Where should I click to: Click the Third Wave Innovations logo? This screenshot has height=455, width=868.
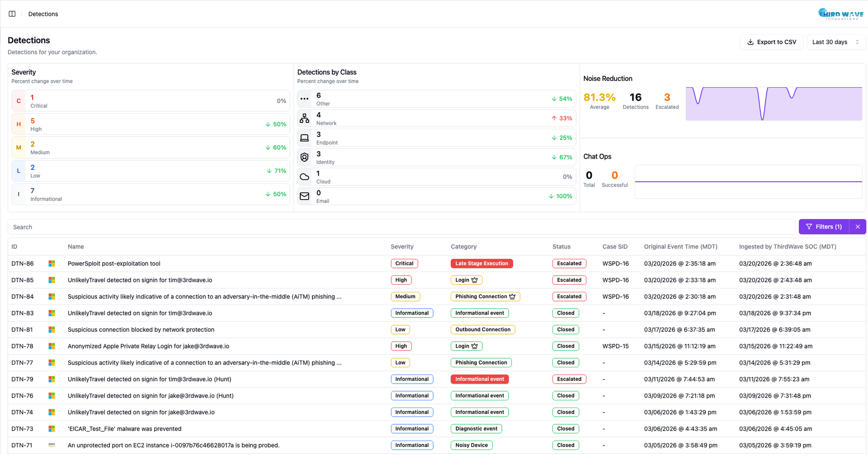coord(840,14)
